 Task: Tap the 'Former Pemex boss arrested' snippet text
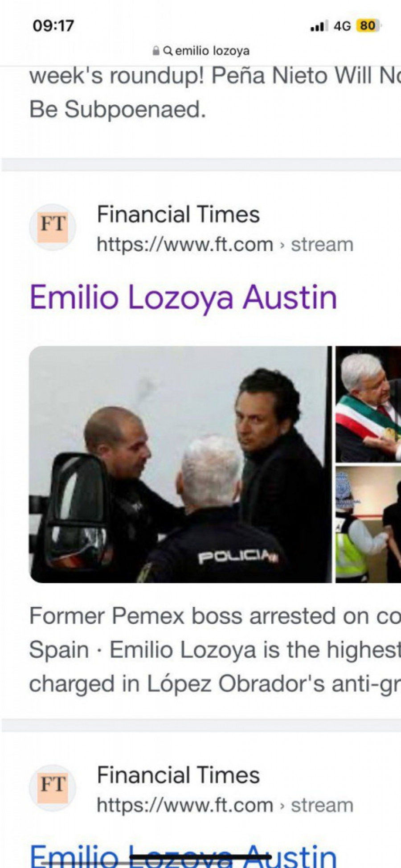click(x=215, y=650)
